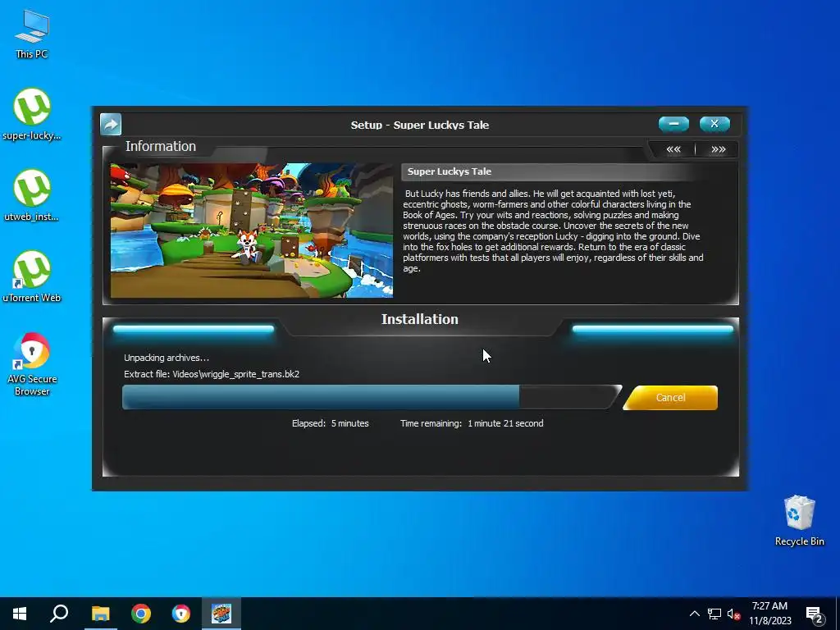The width and height of the screenshot is (840, 630).
Task: Click the 'Elapsed: 5 minutes' text
Action: [x=331, y=423]
